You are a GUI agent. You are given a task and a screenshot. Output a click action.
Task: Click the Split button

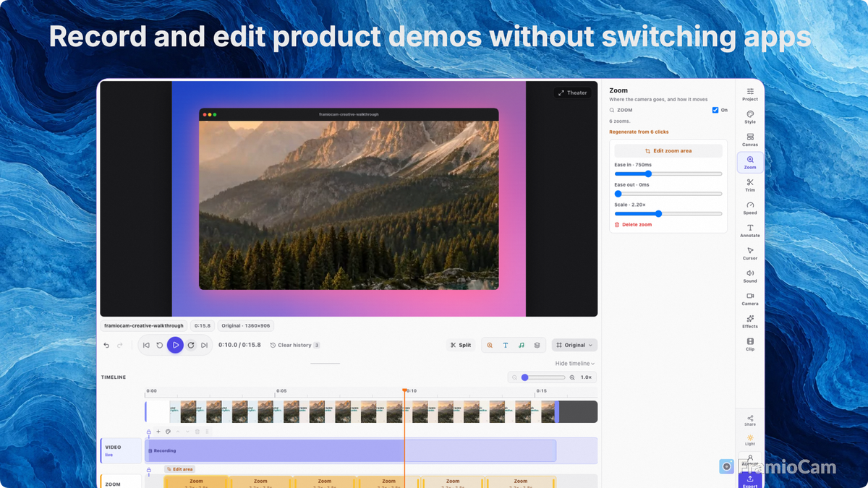461,345
